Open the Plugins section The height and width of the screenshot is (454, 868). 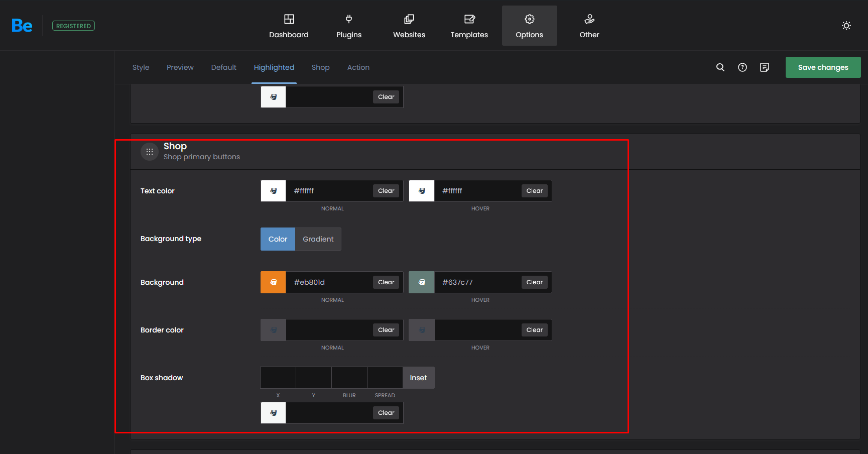pyautogui.click(x=349, y=26)
